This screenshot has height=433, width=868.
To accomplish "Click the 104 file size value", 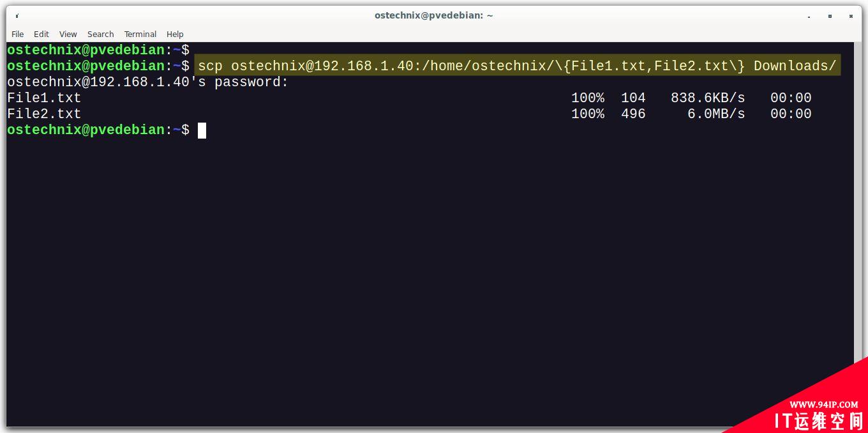I will pyautogui.click(x=633, y=98).
